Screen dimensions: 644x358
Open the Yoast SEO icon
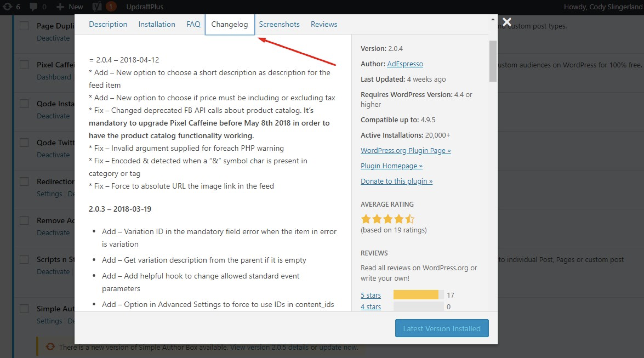pyautogui.click(x=97, y=7)
